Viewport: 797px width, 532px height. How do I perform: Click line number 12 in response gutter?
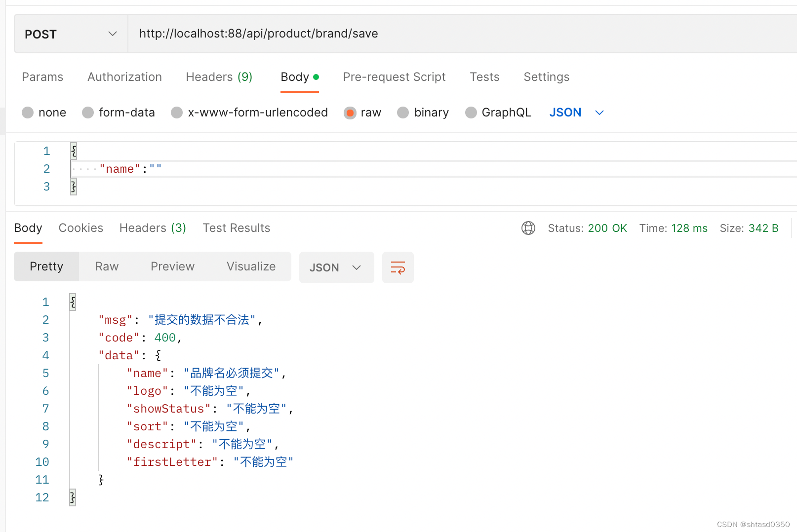point(42,497)
